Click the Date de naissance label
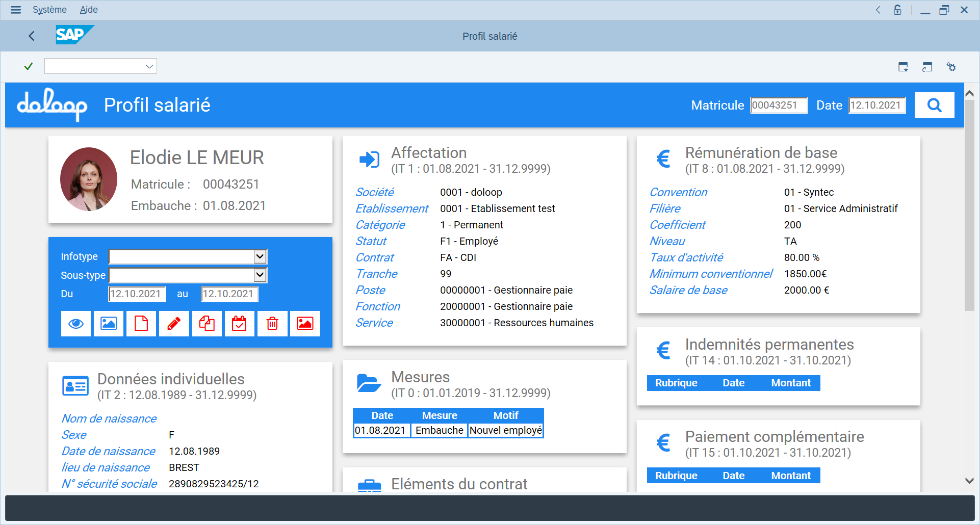The width and height of the screenshot is (980, 525). (109, 451)
